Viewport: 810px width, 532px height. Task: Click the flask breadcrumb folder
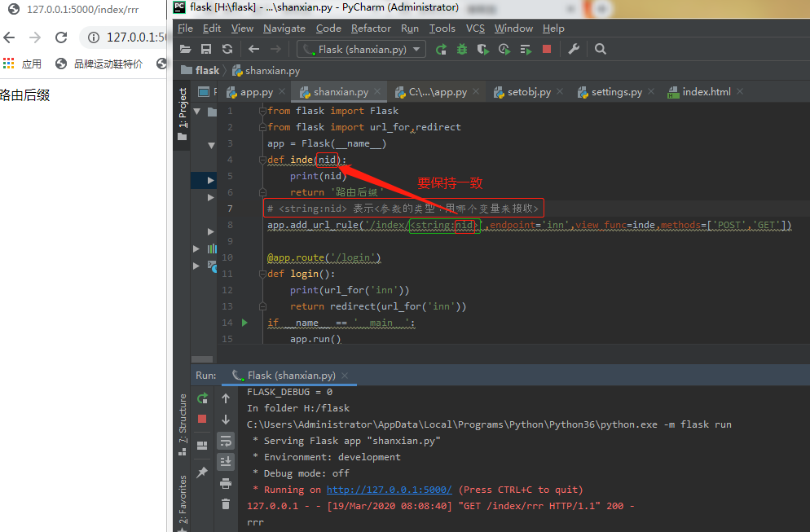(200, 70)
